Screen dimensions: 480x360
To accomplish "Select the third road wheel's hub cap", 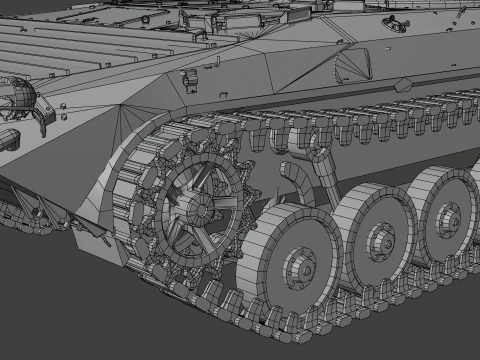I will tap(450, 220).
